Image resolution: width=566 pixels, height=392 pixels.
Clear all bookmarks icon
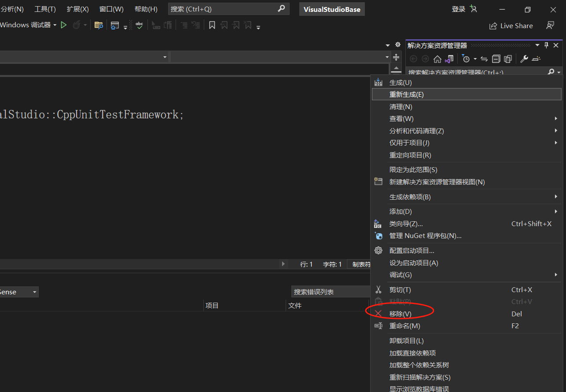(247, 26)
